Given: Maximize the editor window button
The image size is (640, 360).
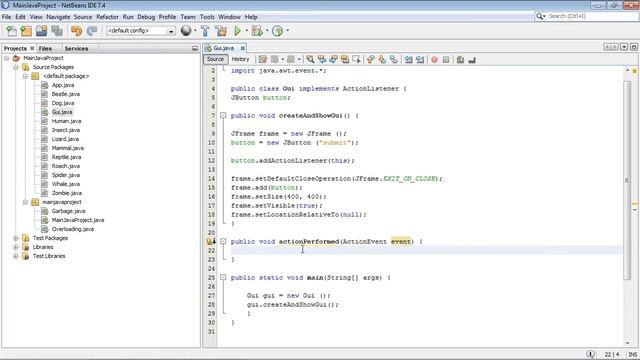Looking at the screenshot, I should [x=633, y=47].
